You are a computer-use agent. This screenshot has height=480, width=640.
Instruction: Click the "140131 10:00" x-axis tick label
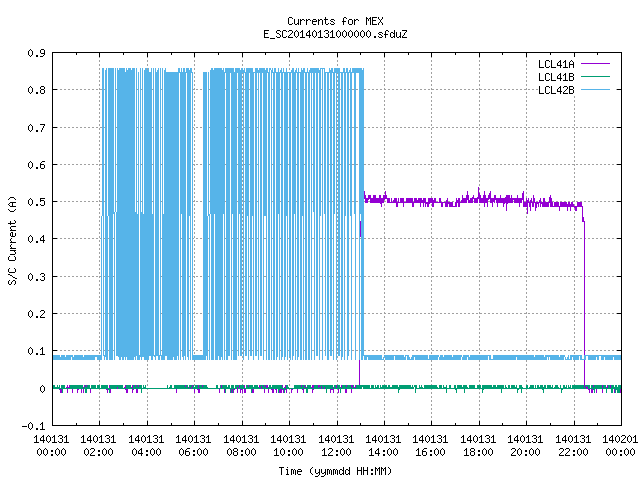289,446
